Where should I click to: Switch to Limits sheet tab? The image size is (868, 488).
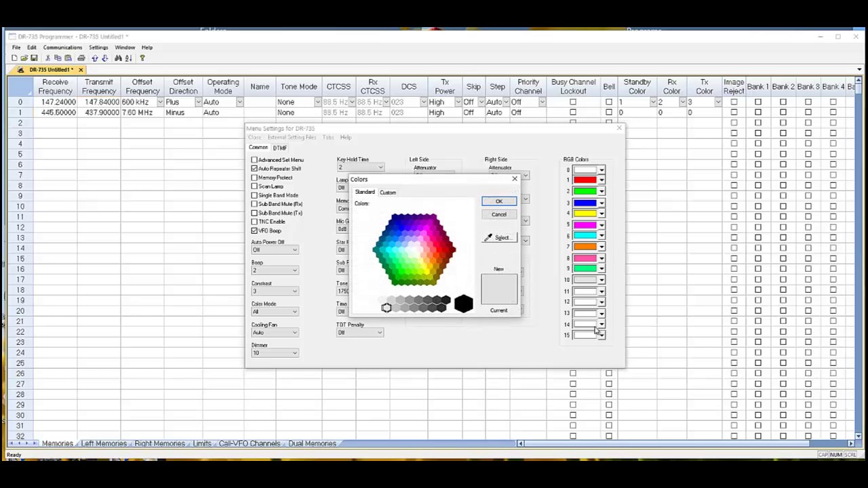click(x=202, y=443)
